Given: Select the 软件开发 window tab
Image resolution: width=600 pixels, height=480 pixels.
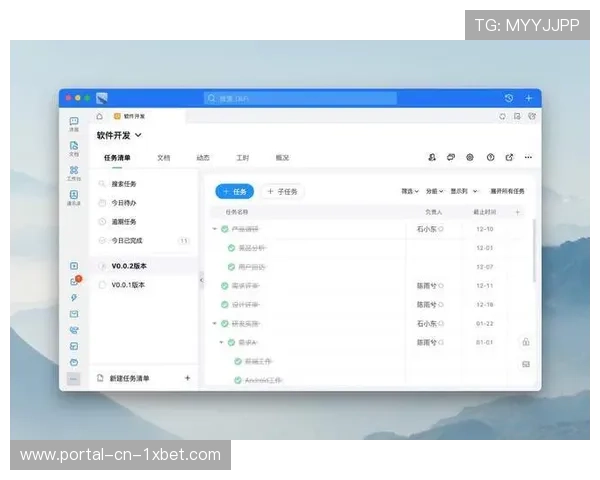Looking at the screenshot, I should [130, 116].
